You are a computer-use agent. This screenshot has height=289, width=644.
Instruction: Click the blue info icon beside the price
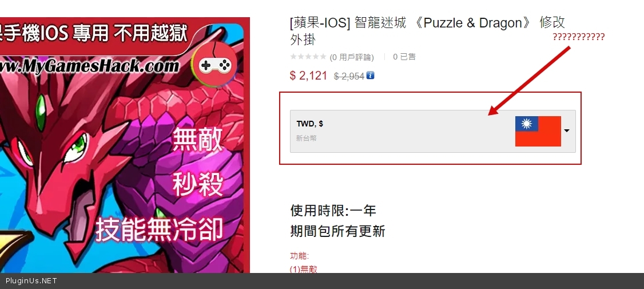(370, 75)
